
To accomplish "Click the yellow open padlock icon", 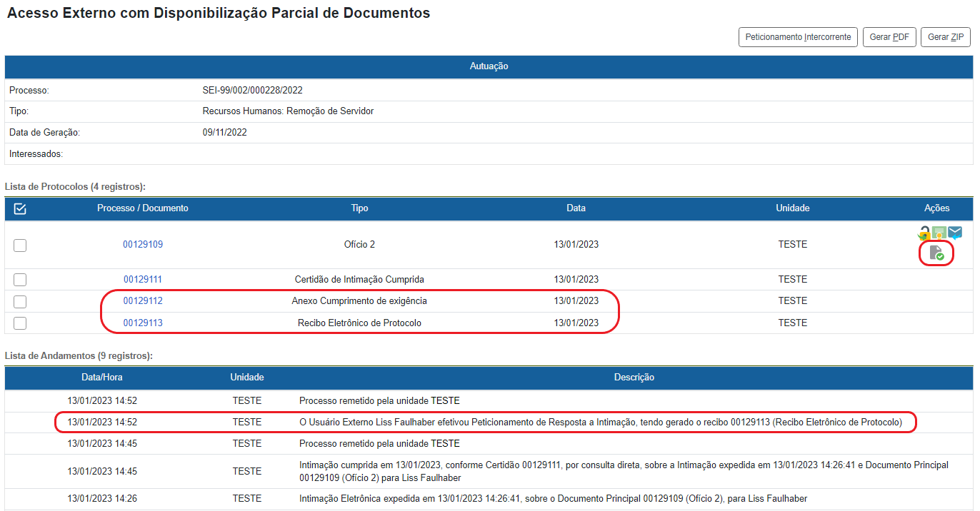I will tap(924, 233).
